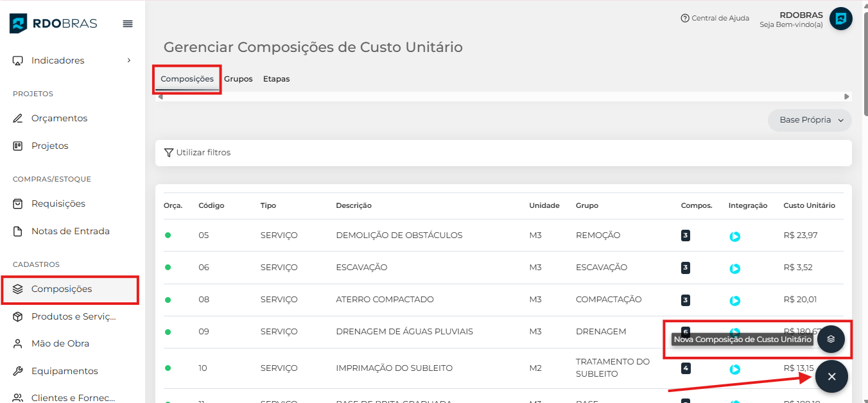Image resolution: width=868 pixels, height=403 pixels.
Task: Open the Base Própria dropdown
Action: coord(810,120)
